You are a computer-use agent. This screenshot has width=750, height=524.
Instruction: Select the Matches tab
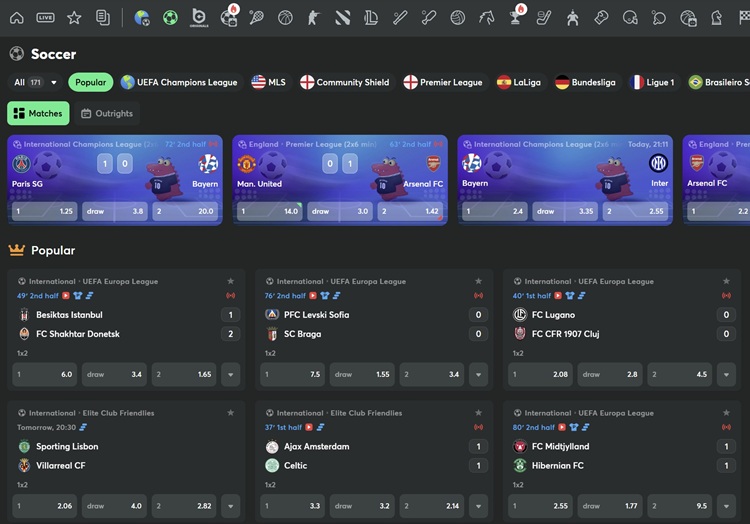click(x=38, y=114)
